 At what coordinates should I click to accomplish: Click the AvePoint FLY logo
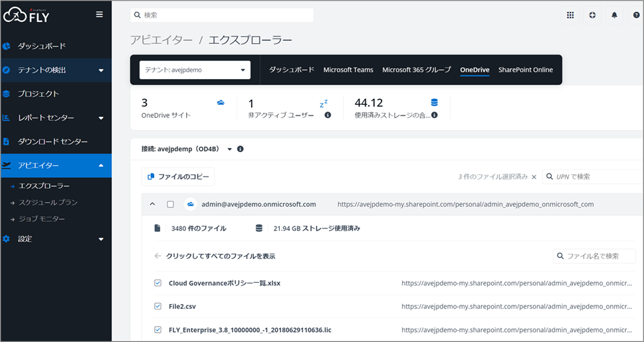coord(27,15)
